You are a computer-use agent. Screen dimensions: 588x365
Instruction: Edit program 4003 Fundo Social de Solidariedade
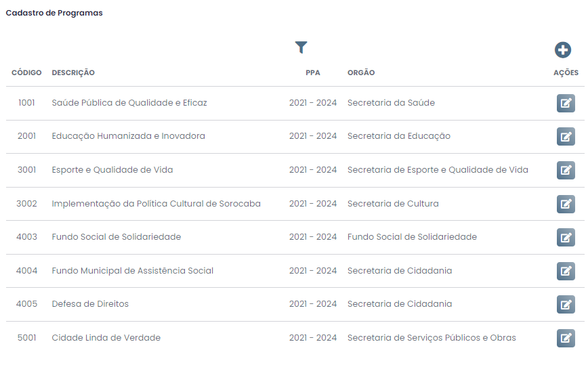[566, 237]
